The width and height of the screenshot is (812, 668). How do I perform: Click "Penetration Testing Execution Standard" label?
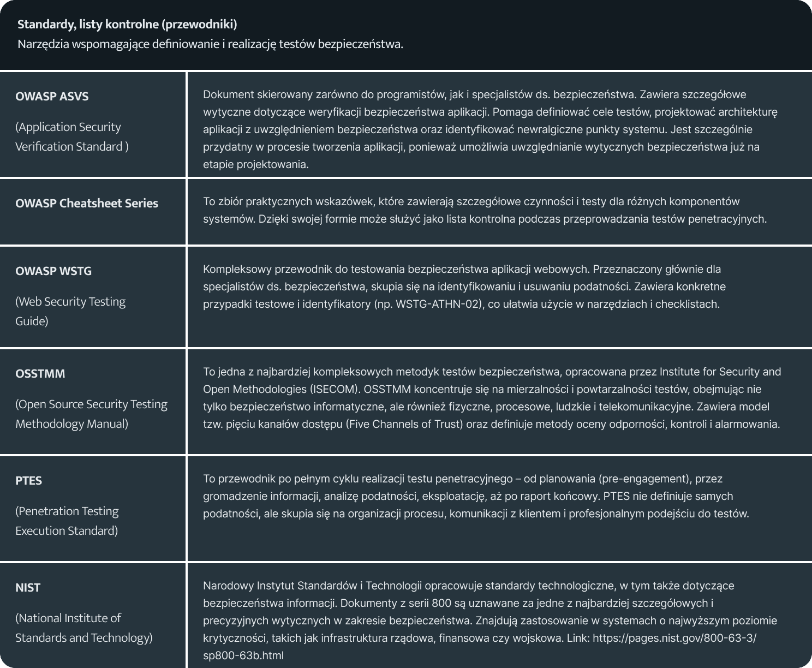67,521
